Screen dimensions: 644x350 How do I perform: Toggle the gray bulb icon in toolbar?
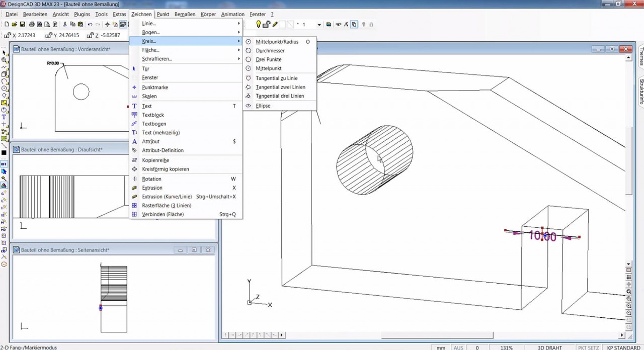(x=363, y=24)
